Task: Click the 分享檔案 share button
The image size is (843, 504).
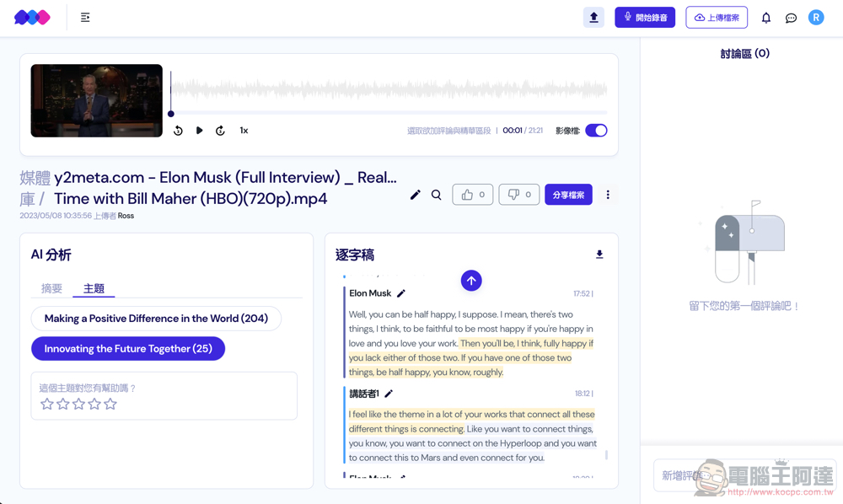Action: (x=568, y=195)
